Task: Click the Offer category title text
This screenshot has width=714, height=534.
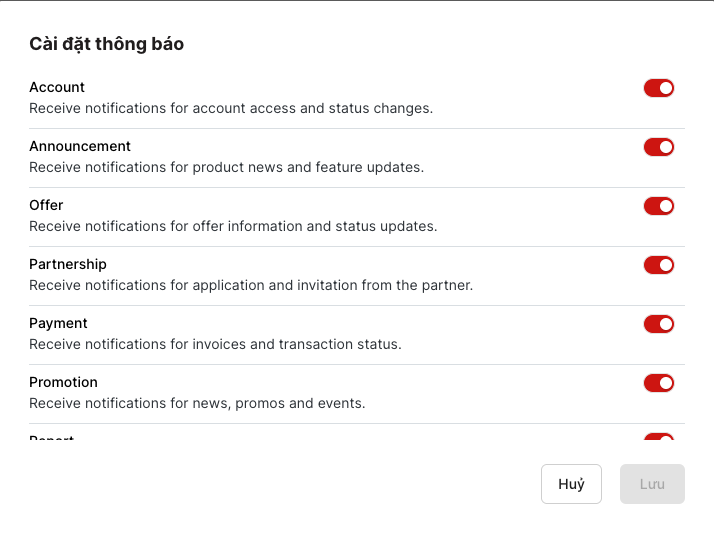Action: pyautogui.click(x=46, y=205)
